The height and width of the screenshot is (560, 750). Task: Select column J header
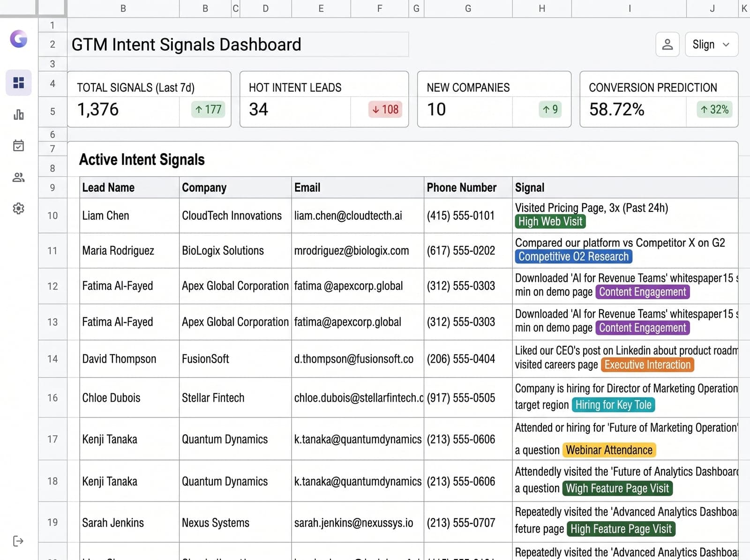(x=712, y=8)
